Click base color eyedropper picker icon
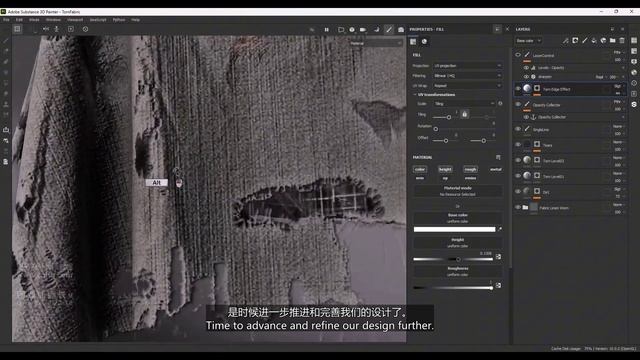 [x=500, y=229]
